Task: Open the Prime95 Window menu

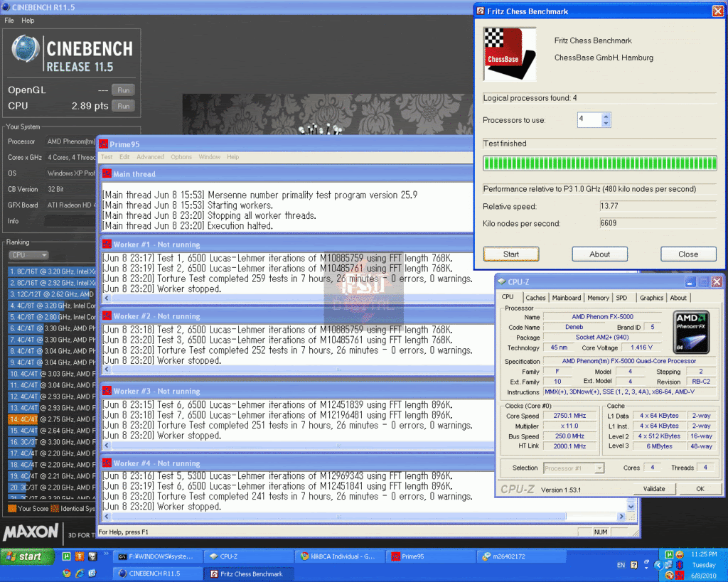Action: (210, 157)
